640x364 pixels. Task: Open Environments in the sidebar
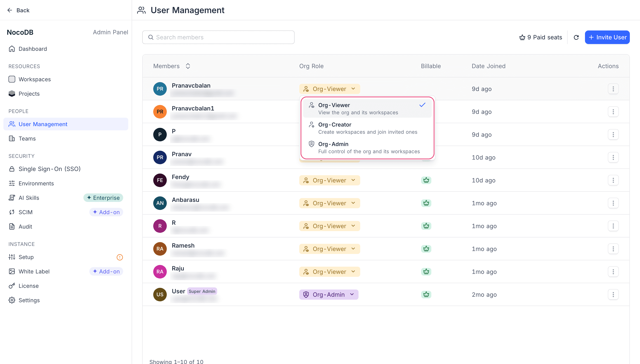pyautogui.click(x=66, y=183)
